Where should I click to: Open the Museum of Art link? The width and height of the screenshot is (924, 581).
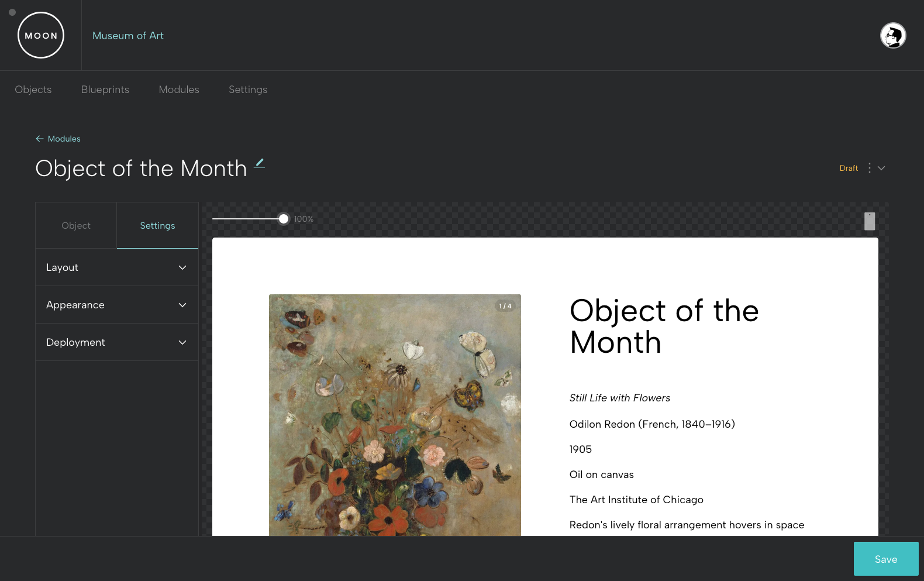(128, 36)
